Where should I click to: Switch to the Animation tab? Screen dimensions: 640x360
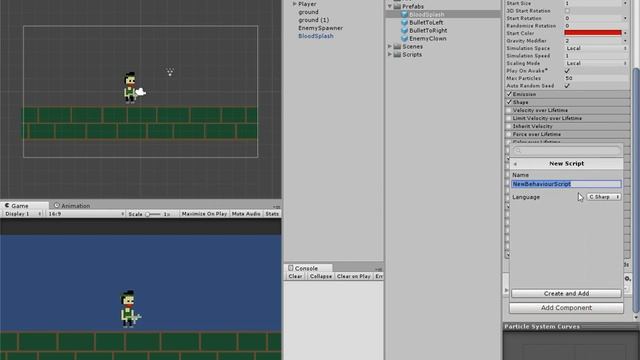pos(72,205)
